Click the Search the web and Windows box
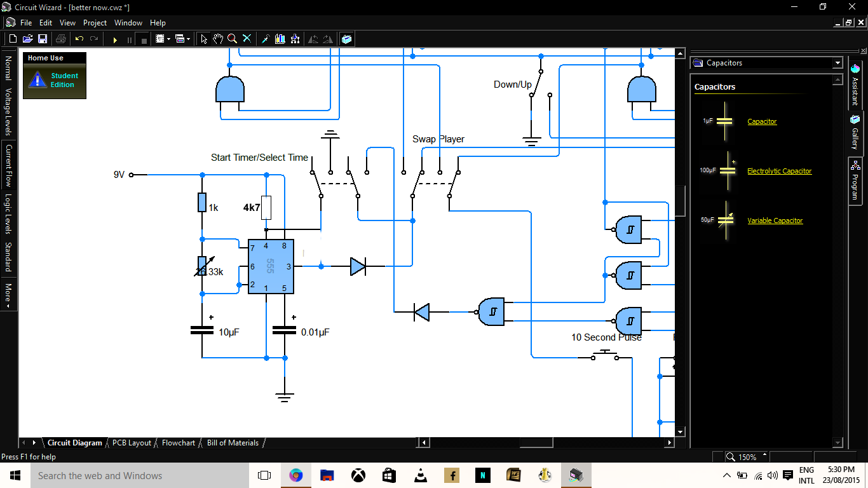This screenshot has width=868, height=488. pos(140,475)
